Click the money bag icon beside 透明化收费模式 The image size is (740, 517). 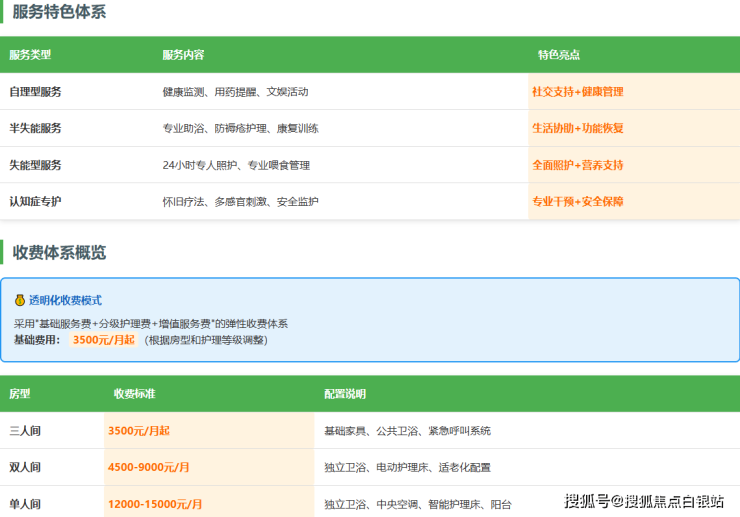(x=19, y=300)
